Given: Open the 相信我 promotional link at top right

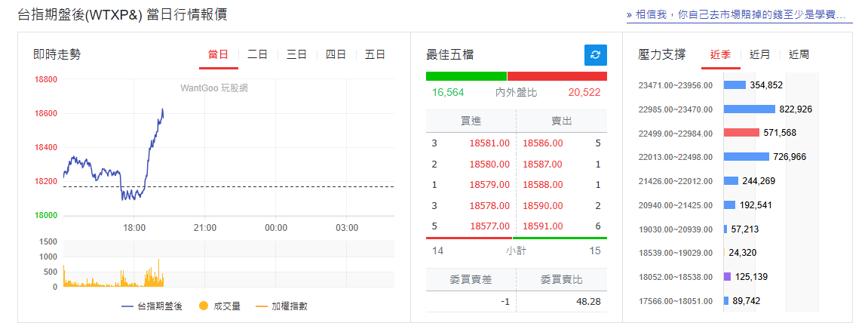Looking at the screenshot, I should pyautogui.click(x=738, y=15).
